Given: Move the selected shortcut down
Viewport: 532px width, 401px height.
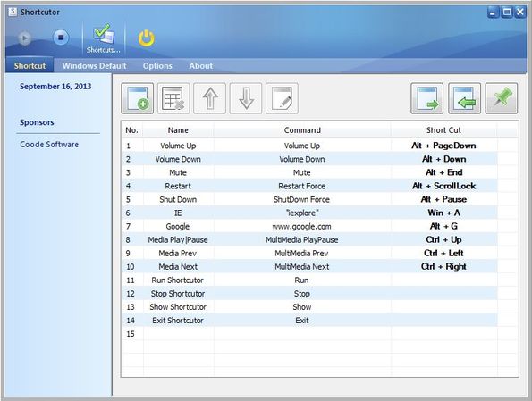Looking at the screenshot, I should [x=246, y=98].
